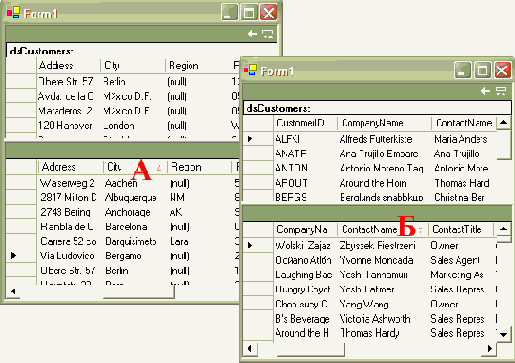
Task: Select the 'NM' region cell
Action: click(199, 197)
